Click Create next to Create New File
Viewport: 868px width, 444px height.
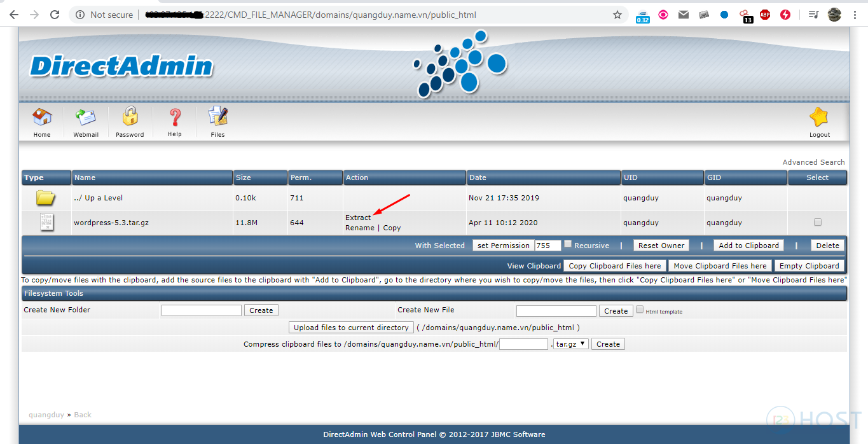click(x=616, y=311)
